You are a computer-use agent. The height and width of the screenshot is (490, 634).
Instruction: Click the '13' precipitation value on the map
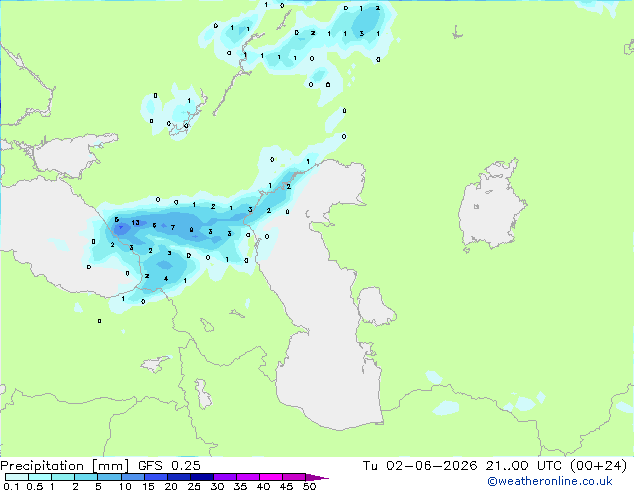(135, 222)
